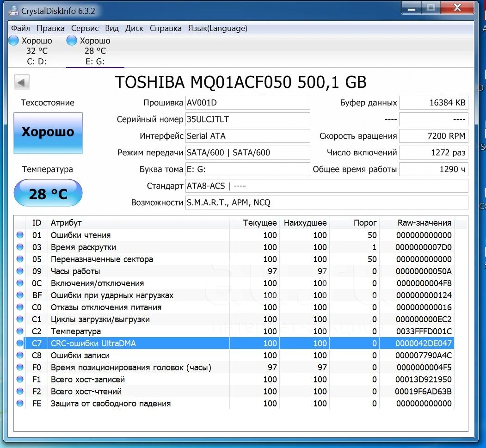Click the Скорость вращения field 7200 RPM
Viewport: 486px width, 448px height.
click(x=434, y=136)
